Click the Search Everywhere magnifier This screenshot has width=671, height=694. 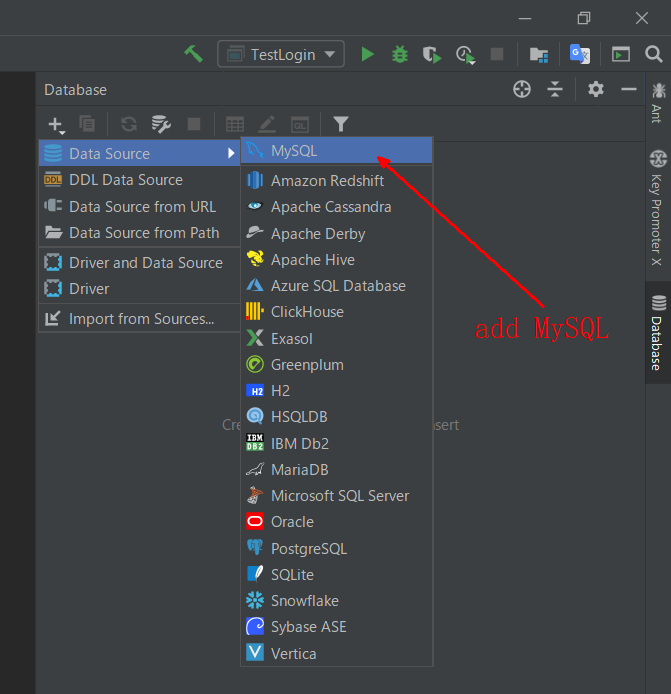coord(653,54)
